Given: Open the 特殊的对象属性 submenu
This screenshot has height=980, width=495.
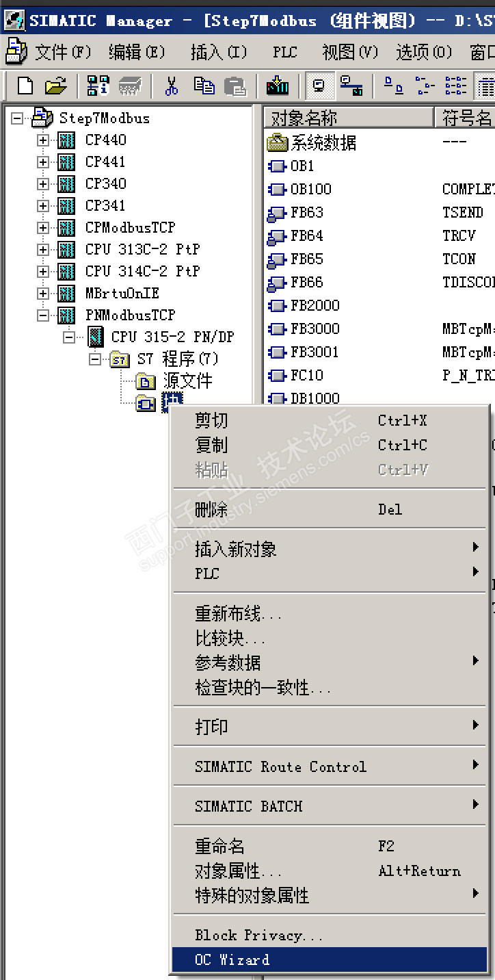Looking at the screenshot, I should coord(330,895).
